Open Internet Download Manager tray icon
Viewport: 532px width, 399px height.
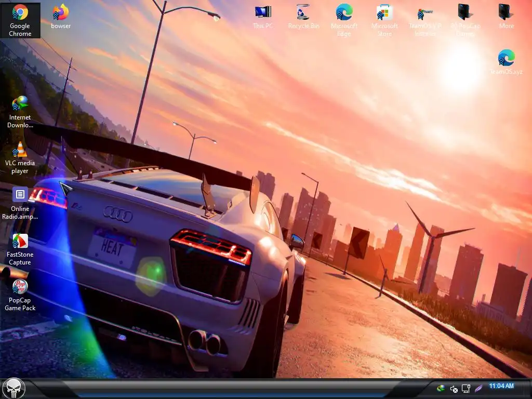441,388
